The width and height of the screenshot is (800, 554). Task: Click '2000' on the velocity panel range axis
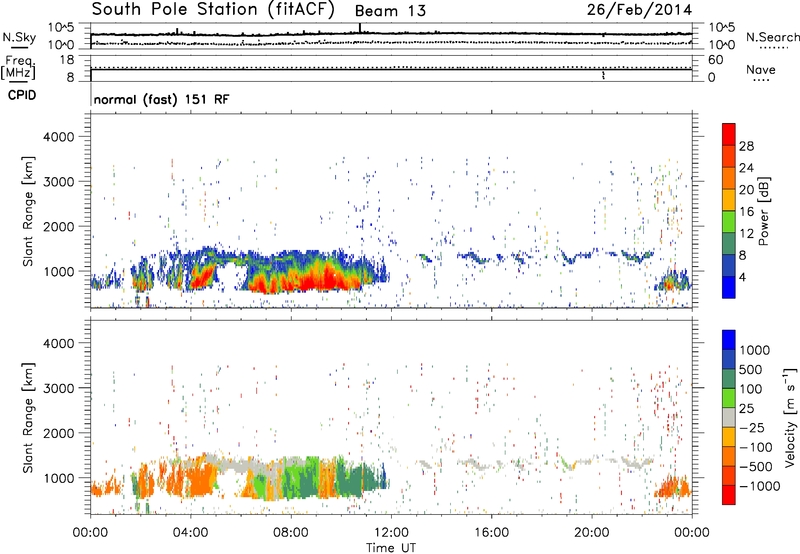pos(58,433)
